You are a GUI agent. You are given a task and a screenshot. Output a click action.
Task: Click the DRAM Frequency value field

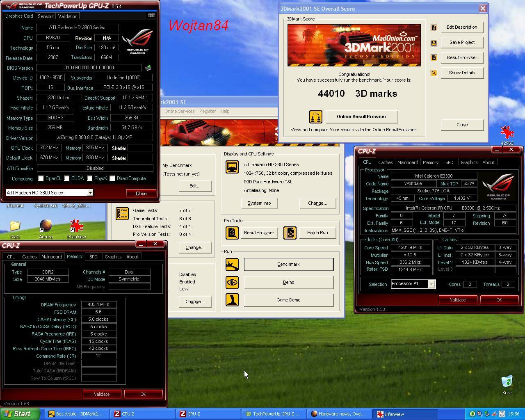pos(99,305)
